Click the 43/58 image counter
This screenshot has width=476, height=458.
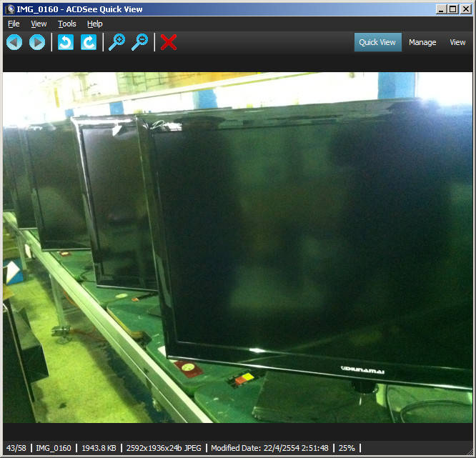pos(16,448)
